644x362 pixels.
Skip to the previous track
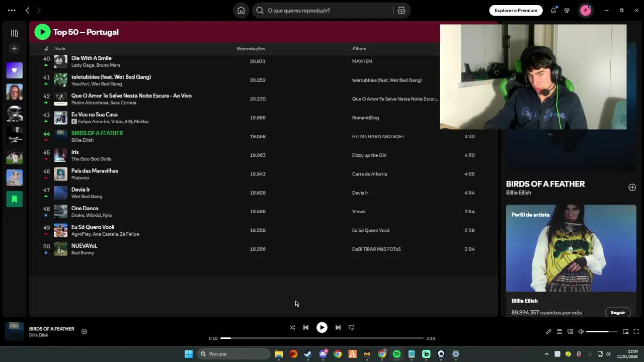click(x=306, y=327)
